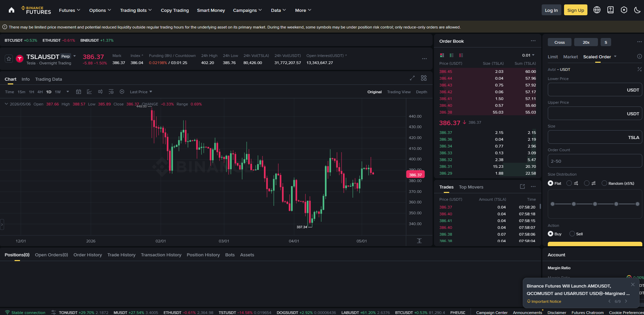Open the help question-mark icon in header
The height and width of the screenshot is (315, 644).
610,10
